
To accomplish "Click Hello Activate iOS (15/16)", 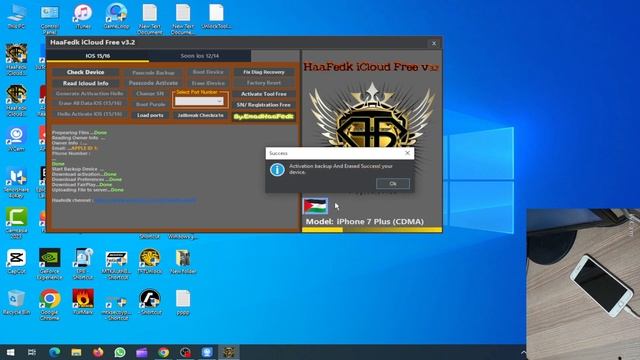I will 89,114.
